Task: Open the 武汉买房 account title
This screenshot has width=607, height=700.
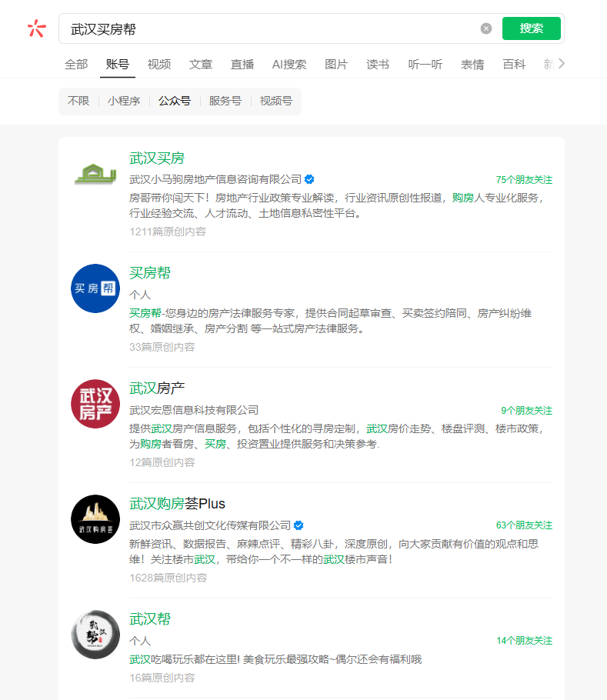Action: 157,158
